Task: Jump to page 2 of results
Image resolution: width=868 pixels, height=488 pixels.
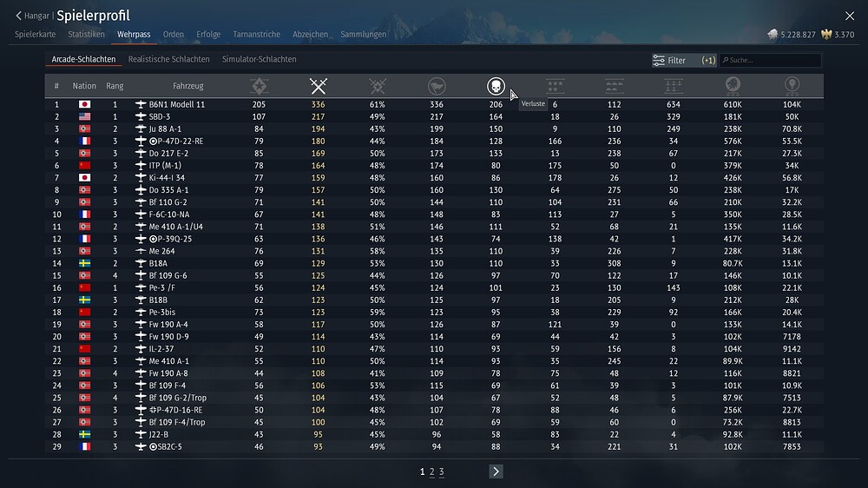Action: click(x=431, y=472)
